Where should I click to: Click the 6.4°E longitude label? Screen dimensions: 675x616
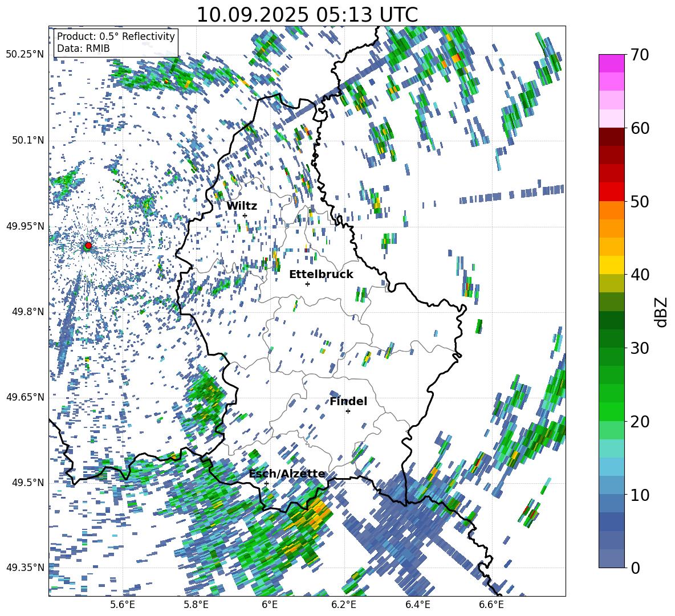point(417,605)
